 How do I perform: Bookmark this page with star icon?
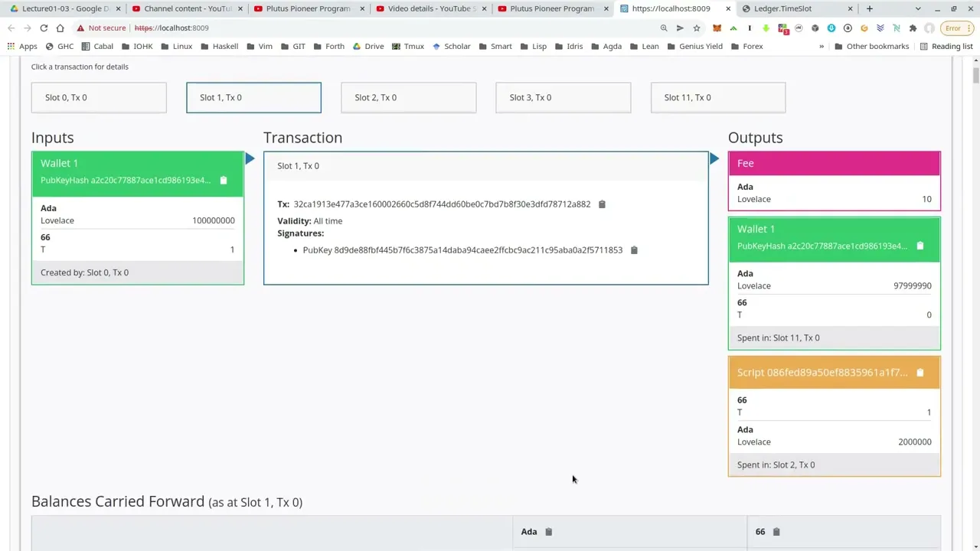click(697, 28)
